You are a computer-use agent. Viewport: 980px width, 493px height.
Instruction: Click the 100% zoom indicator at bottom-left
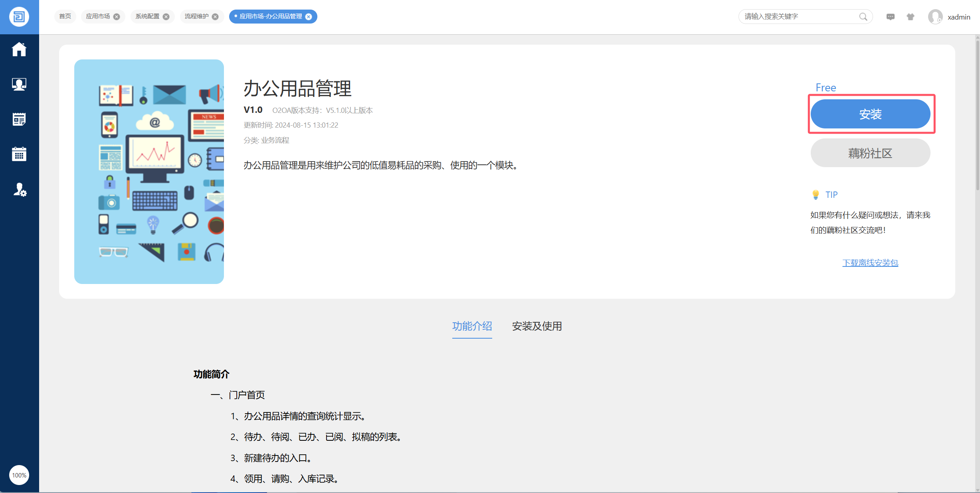(x=19, y=475)
